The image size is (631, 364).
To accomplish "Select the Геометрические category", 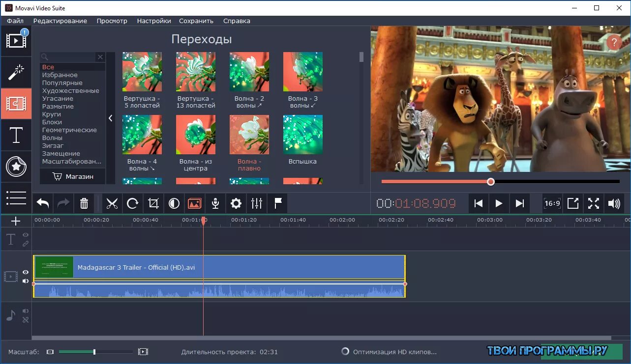I will coord(69,130).
